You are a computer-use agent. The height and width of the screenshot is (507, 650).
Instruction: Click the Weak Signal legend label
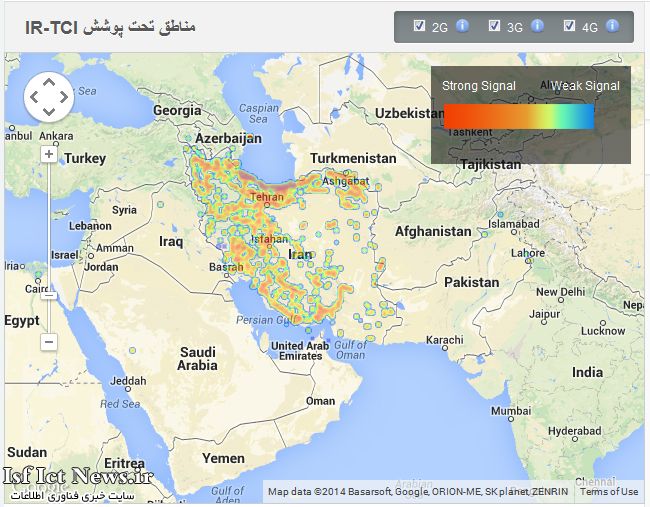click(585, 86)
